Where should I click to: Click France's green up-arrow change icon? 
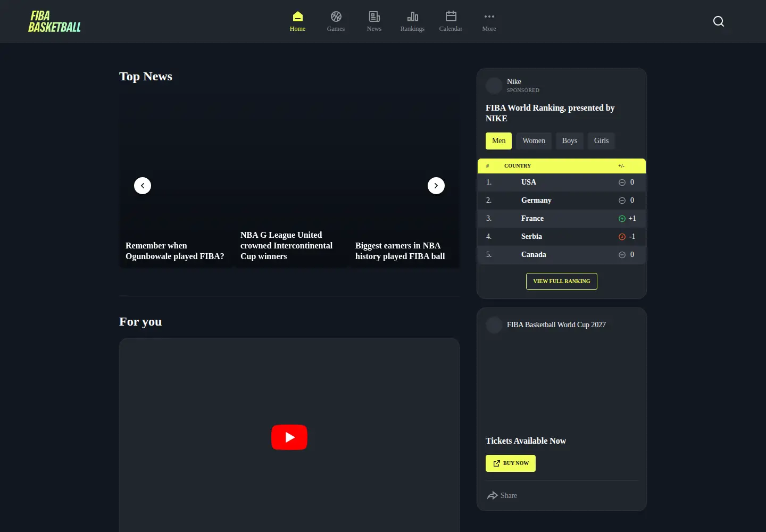click(622, 219)
